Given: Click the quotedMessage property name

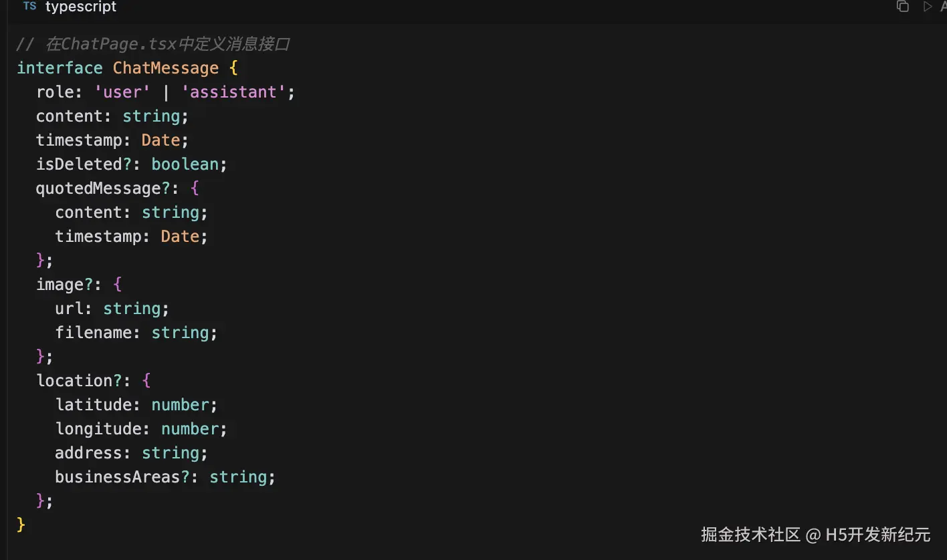Looking at the screenshot, I should [98, 188].
